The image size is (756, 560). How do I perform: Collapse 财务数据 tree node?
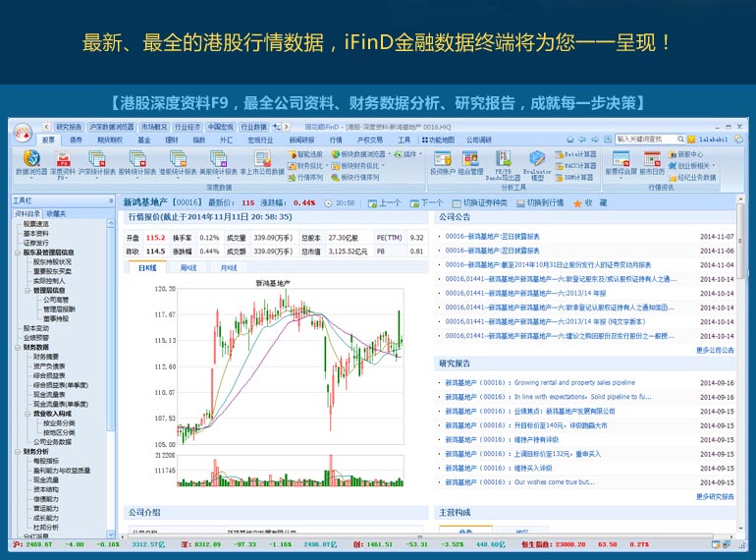click(x=18, y=347)
